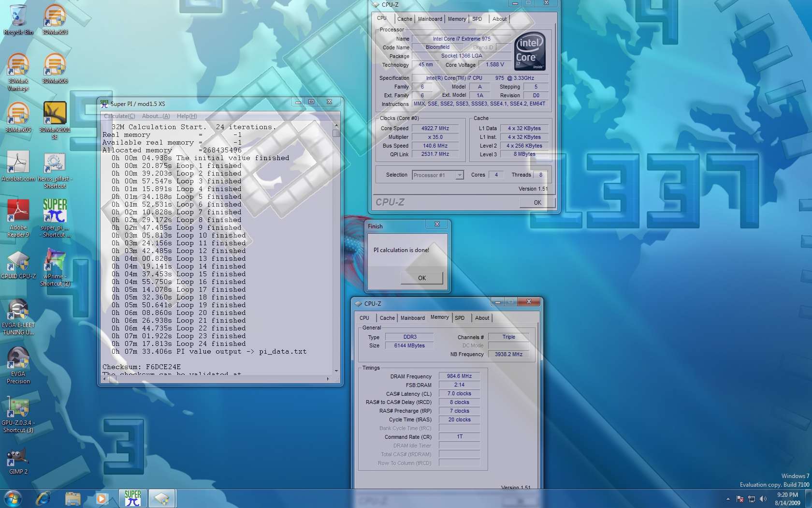The height and width of the screenshot is (508, 812).
Task: Open Calculate menu in Super PI
Action: coord(119,116)
